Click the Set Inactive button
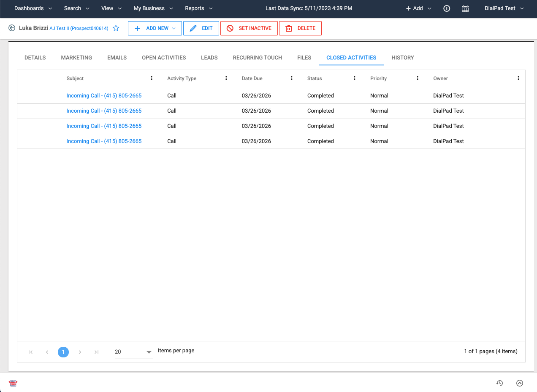The height and width of the screenshot is (392, 537). 249,28
